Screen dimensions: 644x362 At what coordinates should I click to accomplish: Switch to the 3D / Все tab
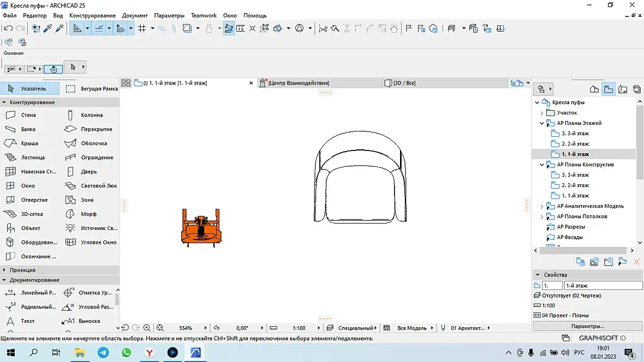click(404, 83)
